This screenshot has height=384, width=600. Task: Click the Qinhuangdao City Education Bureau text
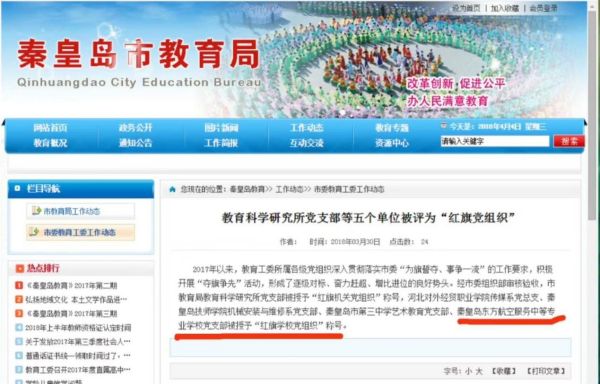139,83
